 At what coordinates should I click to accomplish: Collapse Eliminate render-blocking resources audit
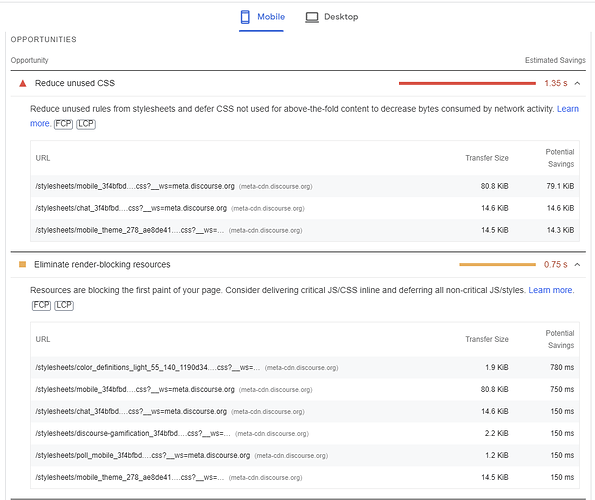(577, 264)
